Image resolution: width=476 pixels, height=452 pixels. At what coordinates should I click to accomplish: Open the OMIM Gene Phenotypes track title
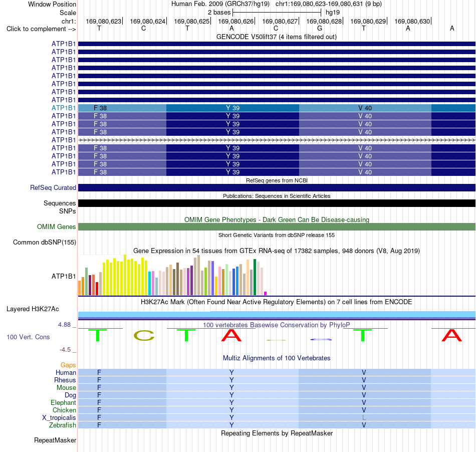point(277,219)
